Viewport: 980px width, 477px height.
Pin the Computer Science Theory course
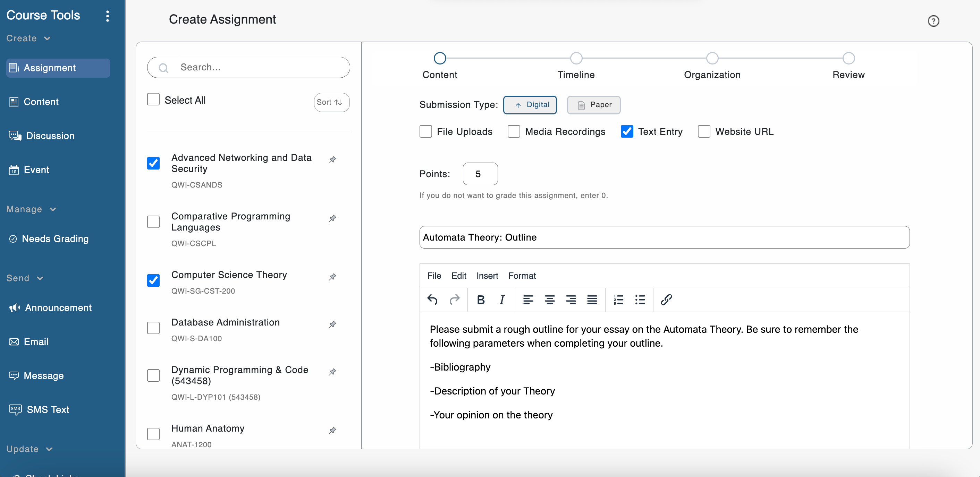[x=332, y=277]
